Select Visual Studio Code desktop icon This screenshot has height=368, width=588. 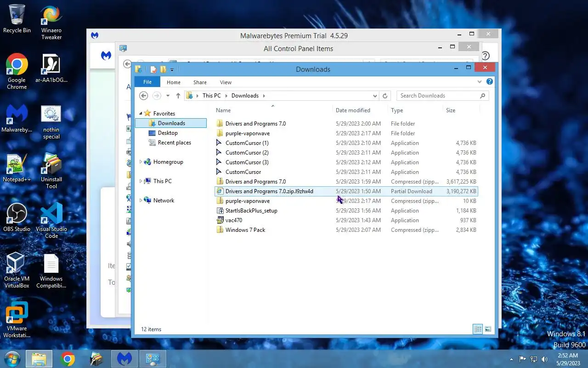tap(51, 221)
